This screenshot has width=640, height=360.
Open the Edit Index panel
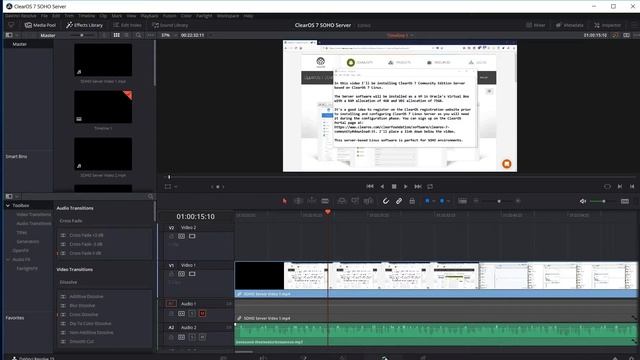[127, 25]
